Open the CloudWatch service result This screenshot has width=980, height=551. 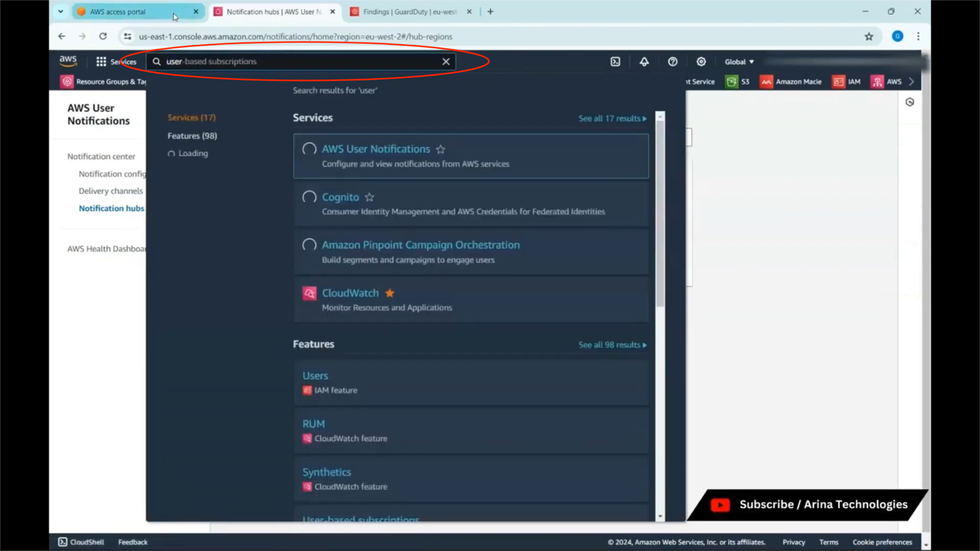(x=350, y=293)
